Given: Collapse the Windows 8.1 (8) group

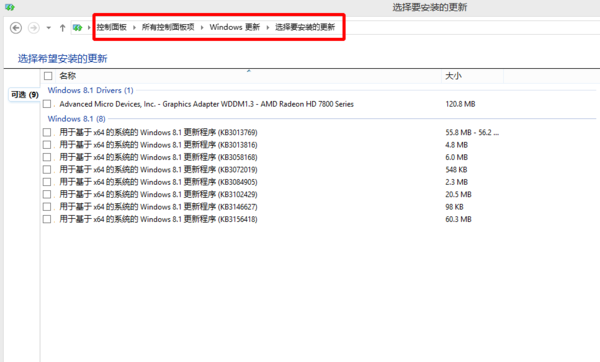Looking at the screenshot, I should coord(77,119).
